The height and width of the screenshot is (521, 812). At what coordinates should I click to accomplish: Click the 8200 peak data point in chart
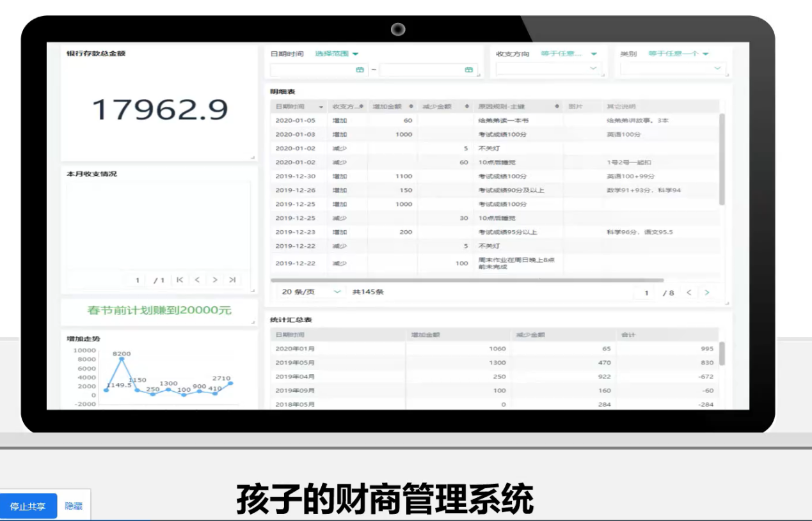122,359
